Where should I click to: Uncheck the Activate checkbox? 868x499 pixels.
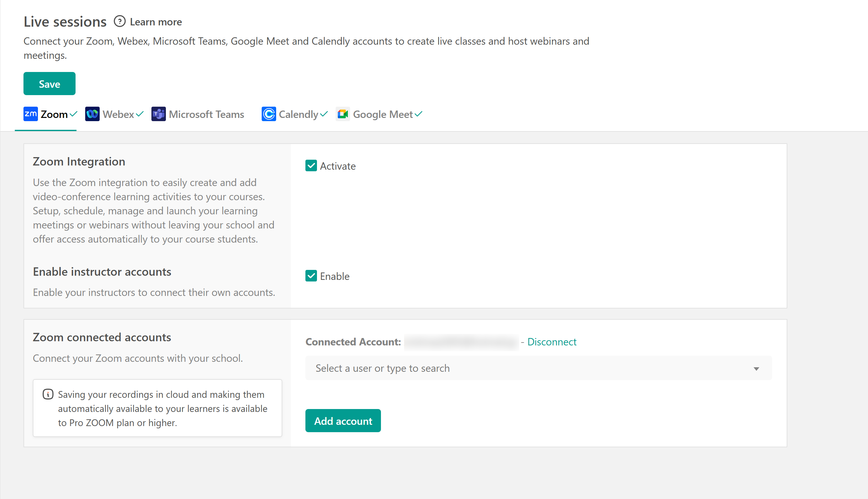pyautogui.click(x=311, y=166)
